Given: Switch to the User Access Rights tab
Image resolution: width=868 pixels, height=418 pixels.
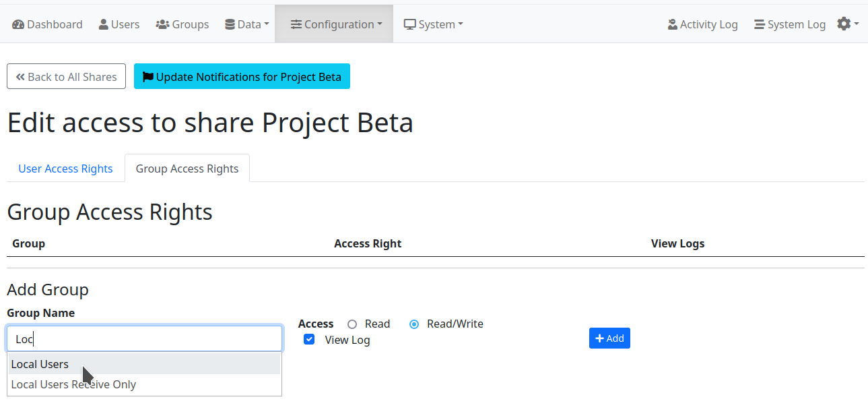Looking at the screenshot, I should point(65,168).
